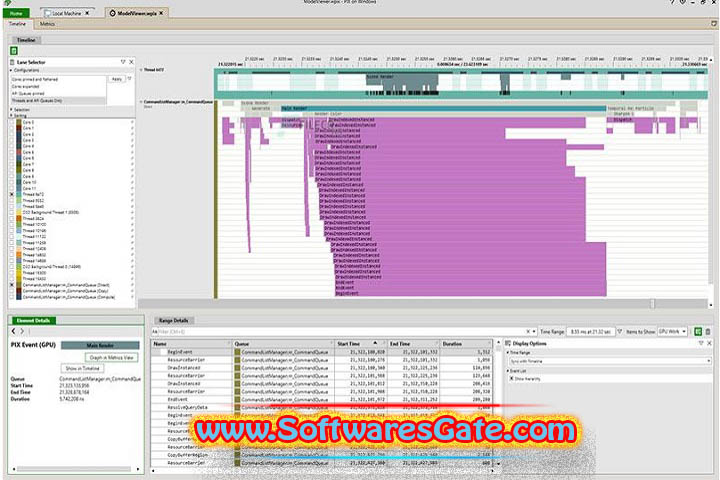Enable the CommandQueue (Copy) lane checkbox
720x480 pixels.
pos(12,291)
